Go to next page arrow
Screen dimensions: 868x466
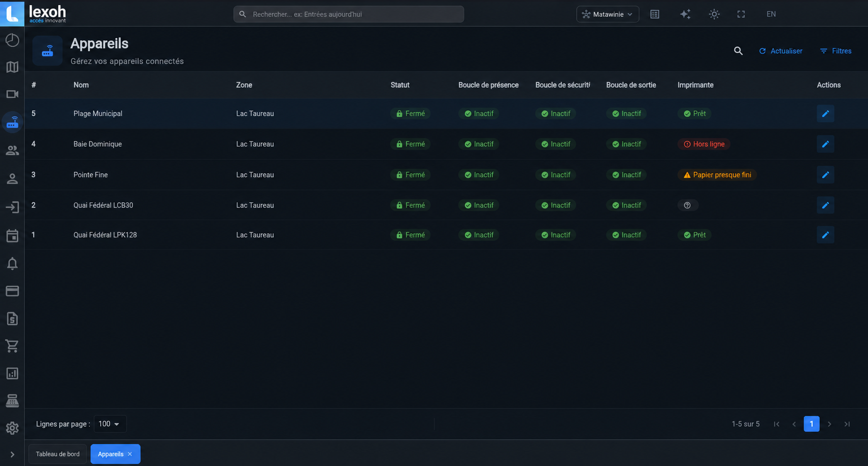click(829, 424)
